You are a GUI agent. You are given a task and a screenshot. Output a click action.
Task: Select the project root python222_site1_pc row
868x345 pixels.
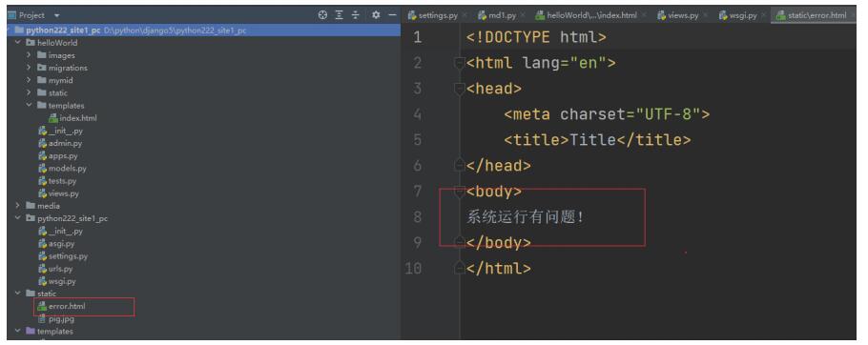pos(204,30)
